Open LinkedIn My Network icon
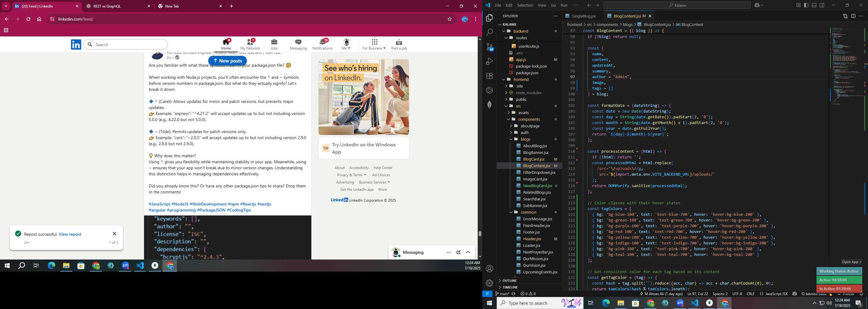 (x=250, y=44)
